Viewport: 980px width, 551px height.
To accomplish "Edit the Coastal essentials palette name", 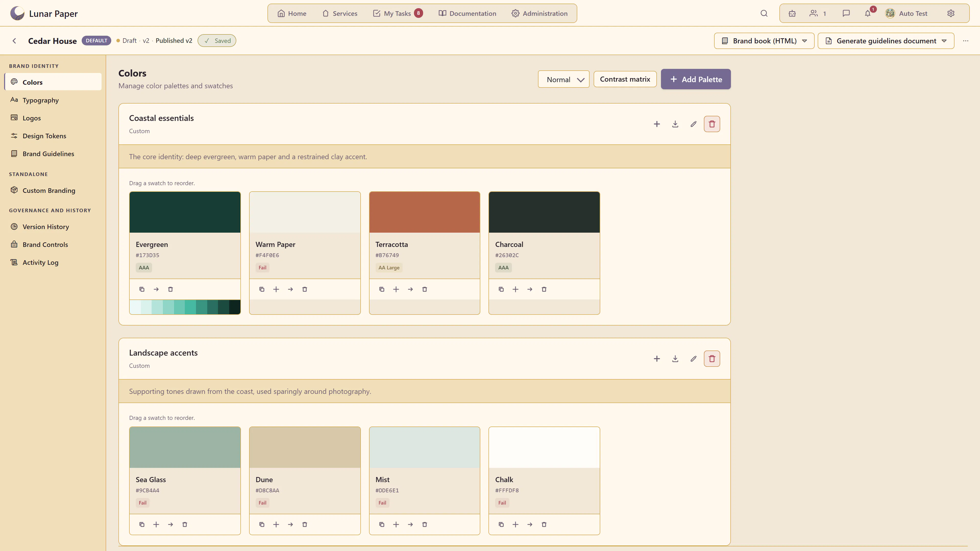I will pyautogui.click(x=694, y=124).
